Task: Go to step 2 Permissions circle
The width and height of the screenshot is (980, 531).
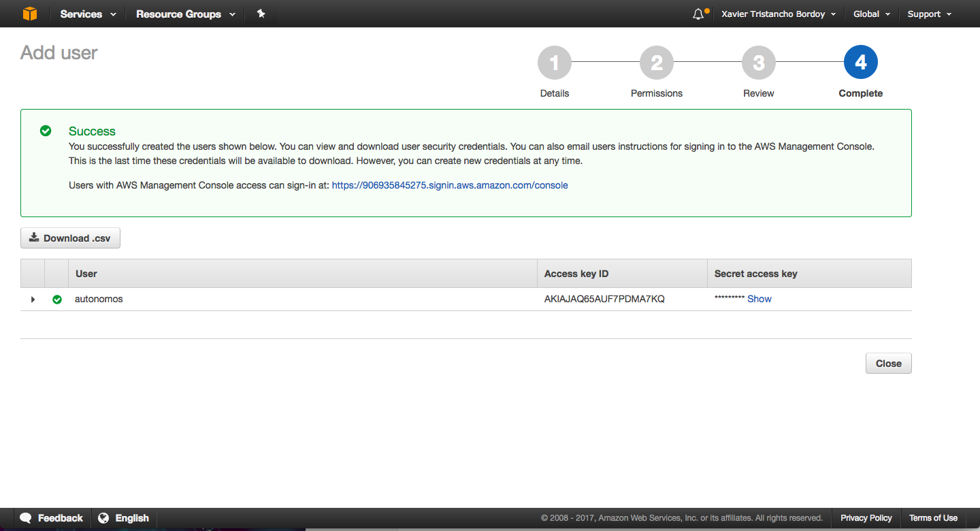Action: [x=657, y=63]
